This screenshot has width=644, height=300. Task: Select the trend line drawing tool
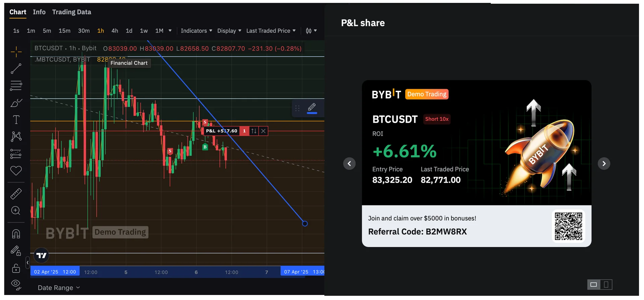tap(16, 69)
